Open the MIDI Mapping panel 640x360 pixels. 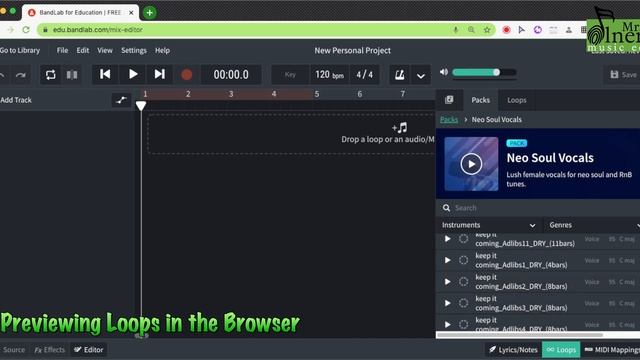point(611,350)
